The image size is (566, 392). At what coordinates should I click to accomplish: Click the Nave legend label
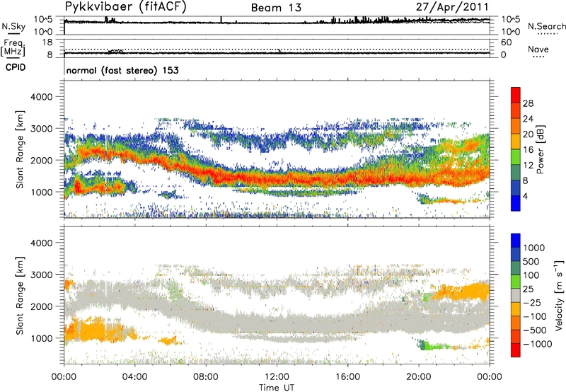[x=538, y=49]
